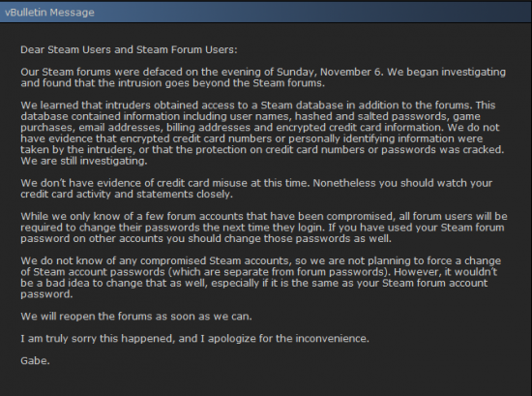Screen dimensions: 532x396
Task: Click the 'Gabe.' signature
Action: click(x=35, y=361)
